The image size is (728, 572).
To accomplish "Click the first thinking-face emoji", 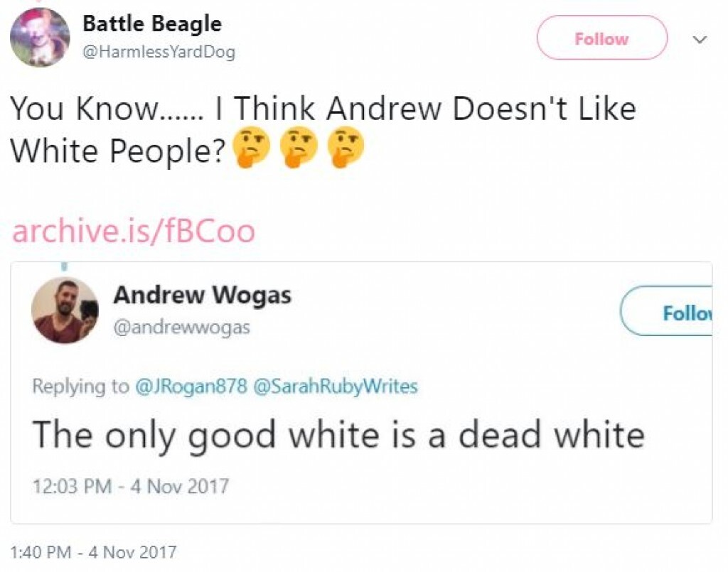I will [250, 147].
